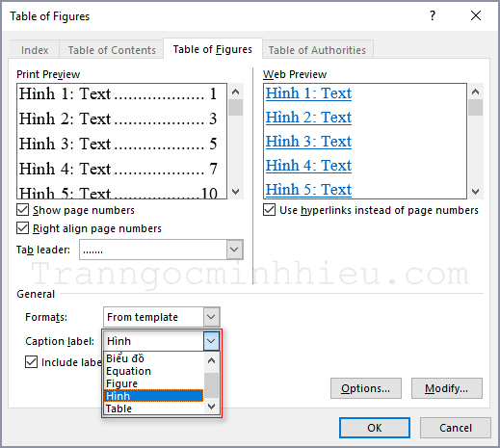Click the 'Hình 5: Text' web preview link
This screenshot has height=448, width=500.
click(308, 190)
